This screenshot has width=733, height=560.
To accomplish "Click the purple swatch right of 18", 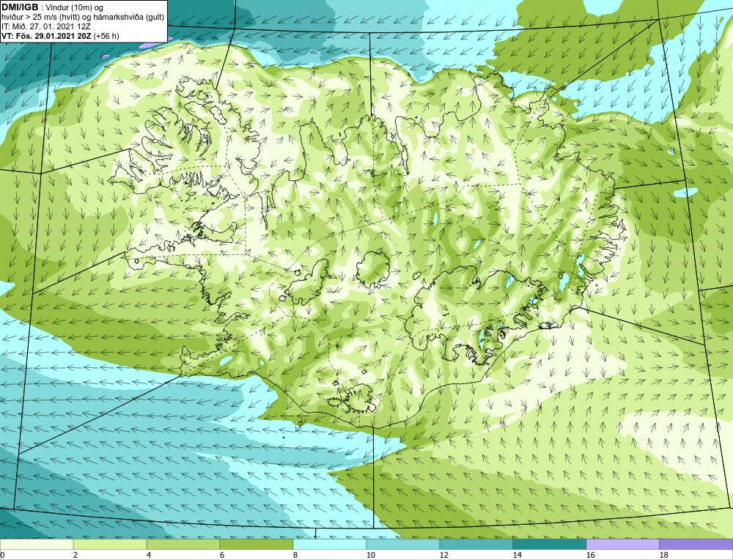I will 696,545.
